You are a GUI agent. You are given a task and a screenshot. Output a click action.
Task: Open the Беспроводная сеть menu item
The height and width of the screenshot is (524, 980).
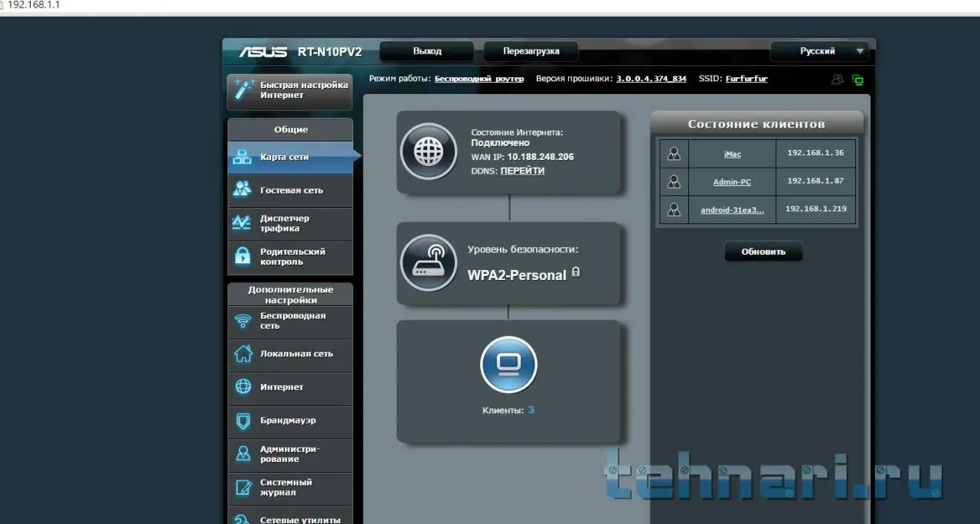pos(290,321)
